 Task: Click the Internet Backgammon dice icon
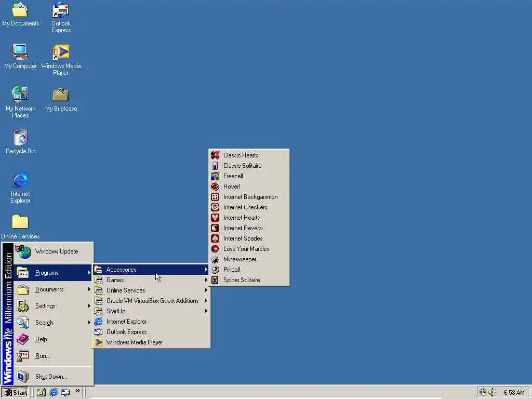(x=215, y=197)
